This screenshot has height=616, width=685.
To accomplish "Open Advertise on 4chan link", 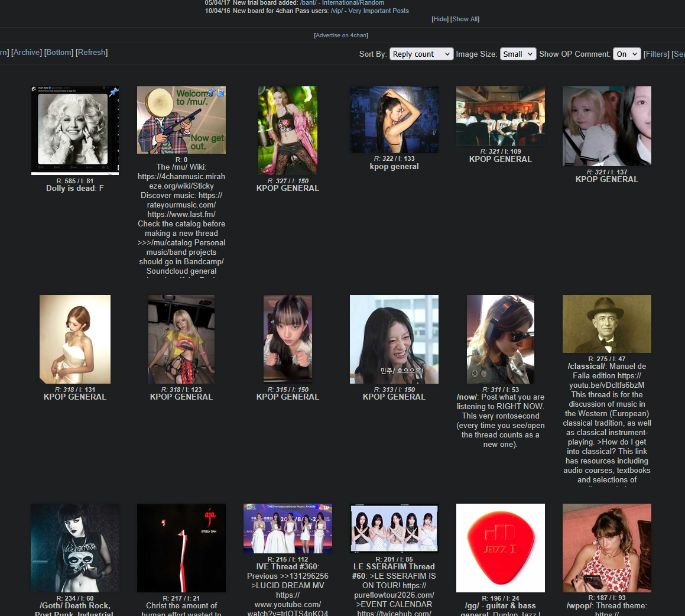I will [x=341, y=35].
